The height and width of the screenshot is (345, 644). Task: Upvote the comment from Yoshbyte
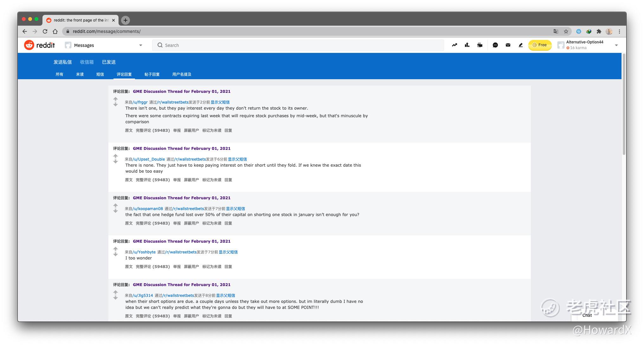(x=115, y=249)
